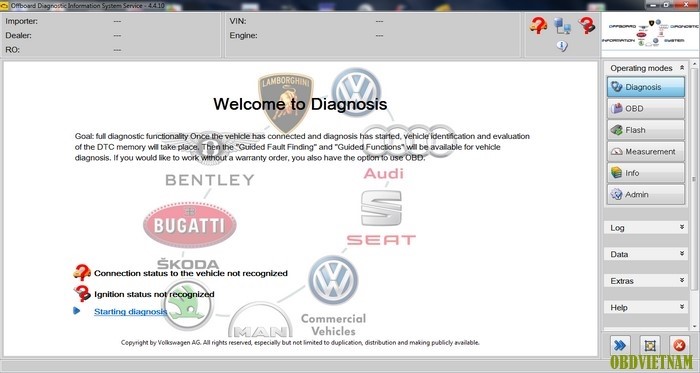Open the Flash mode
The height and width of the screenshot is (373, 700).
click(x=646, y=130)
